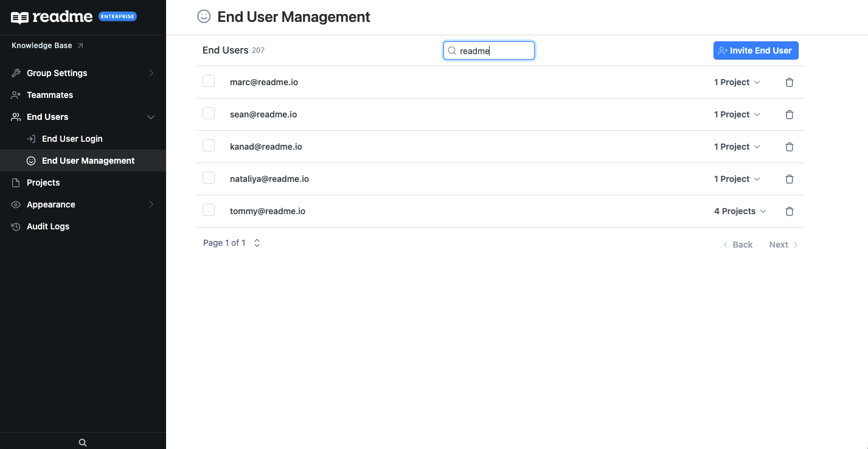Expand the Appearance chevron

point(151,204)
